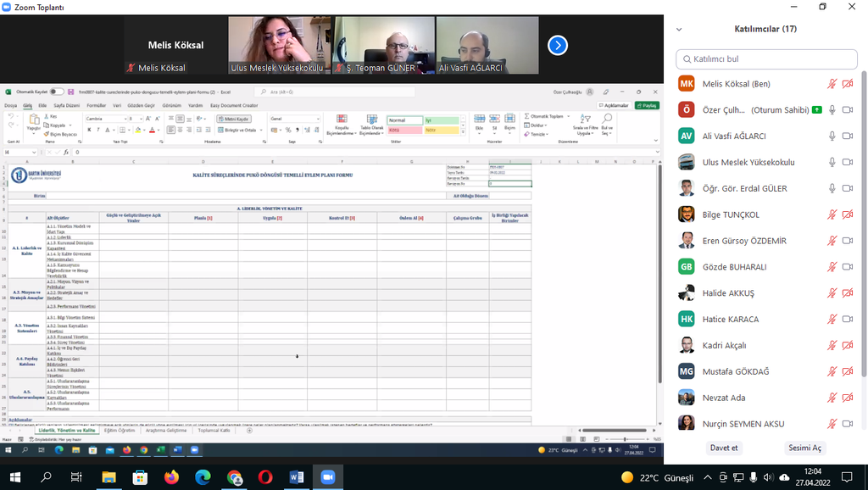Screen dimensions: 868x490
Task: Open Firefox from the taskbar
Action: 172,477
